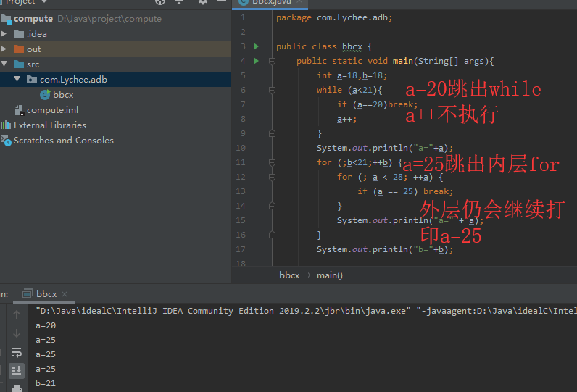Toggle scroll-to-end in Run console
The image size is (577, 392).
coord(17,371)
